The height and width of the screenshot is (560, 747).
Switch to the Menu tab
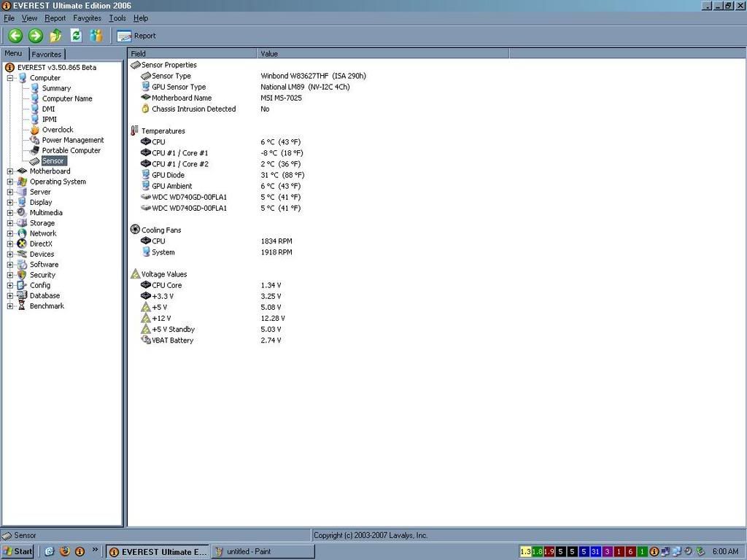(14, 53)
